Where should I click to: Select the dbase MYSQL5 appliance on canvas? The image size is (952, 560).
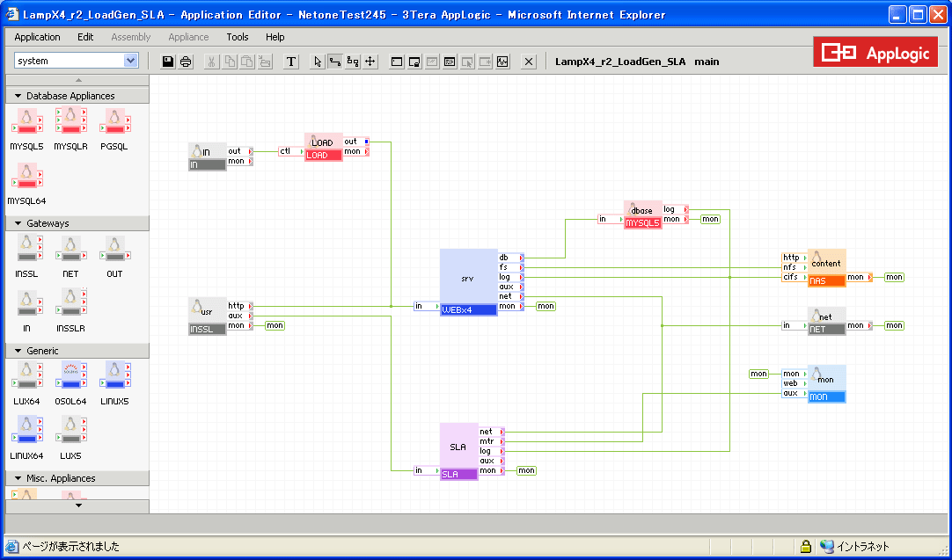[x=643, y=215]
